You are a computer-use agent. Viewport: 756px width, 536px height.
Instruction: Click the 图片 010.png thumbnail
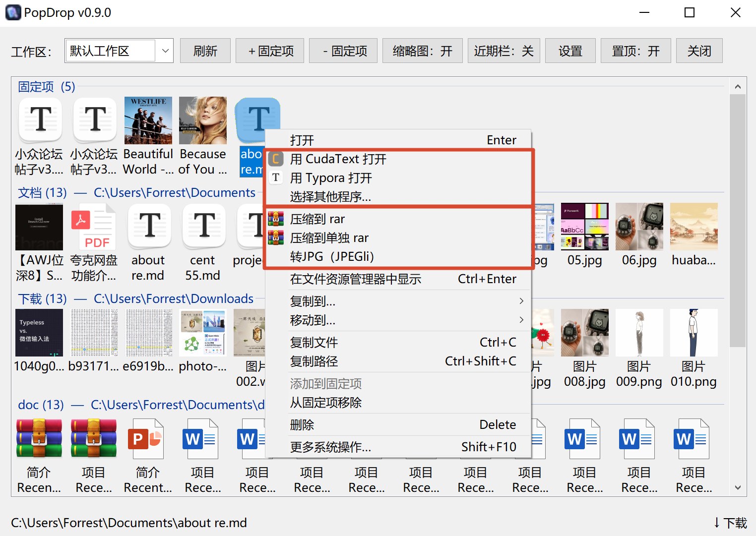click(694, 333)
